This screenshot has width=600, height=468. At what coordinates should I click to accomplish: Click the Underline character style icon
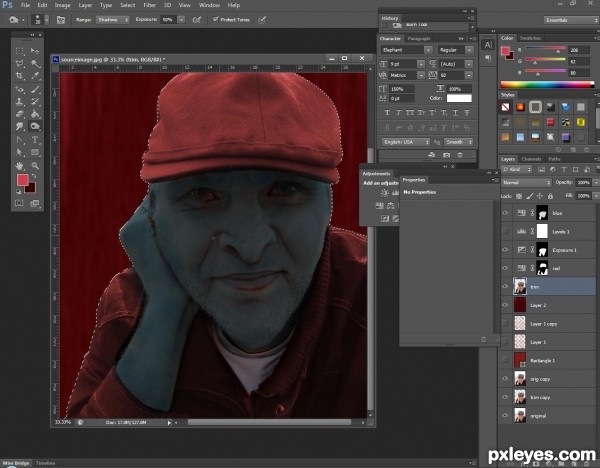click(455, 113)
